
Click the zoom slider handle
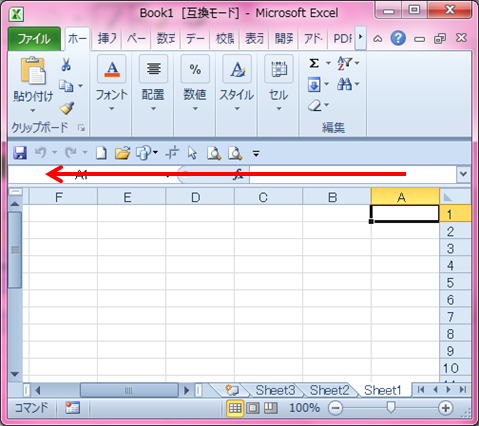point(390,407)
